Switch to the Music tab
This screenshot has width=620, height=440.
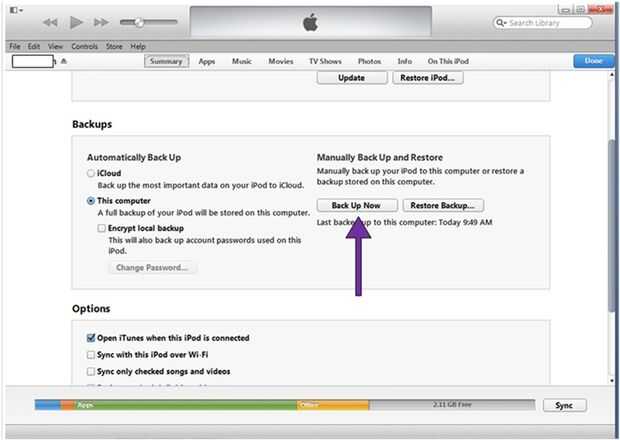tap(242, 61)
